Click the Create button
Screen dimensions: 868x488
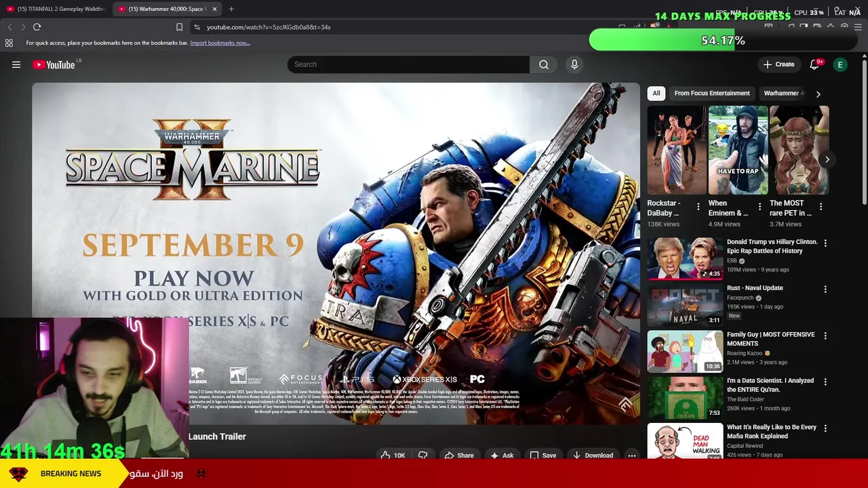pos(778,64)
